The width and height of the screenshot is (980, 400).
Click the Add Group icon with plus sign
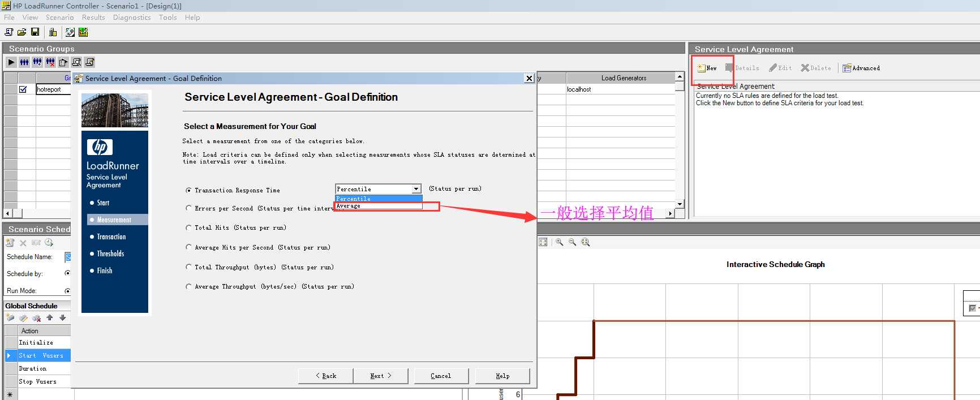coord(37,62)
